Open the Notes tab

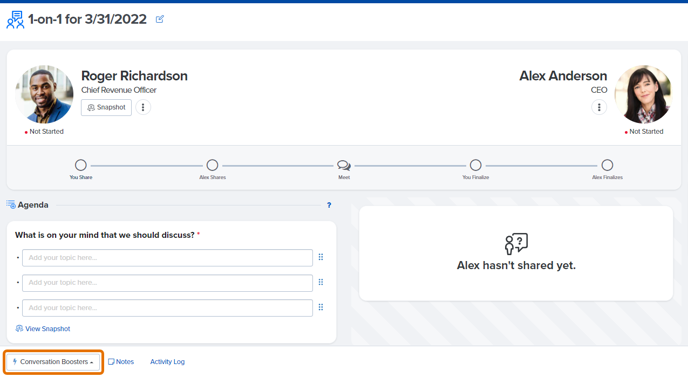click(121, 362)
